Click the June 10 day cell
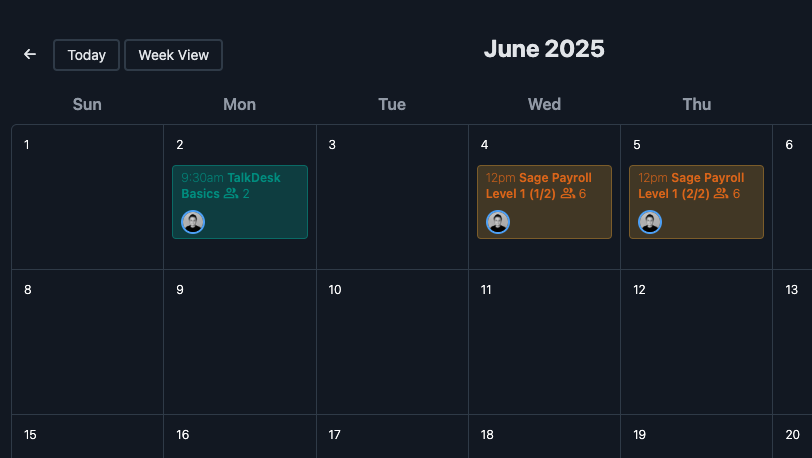The width and height of the screenshot is (812, 458). point(392,345)
